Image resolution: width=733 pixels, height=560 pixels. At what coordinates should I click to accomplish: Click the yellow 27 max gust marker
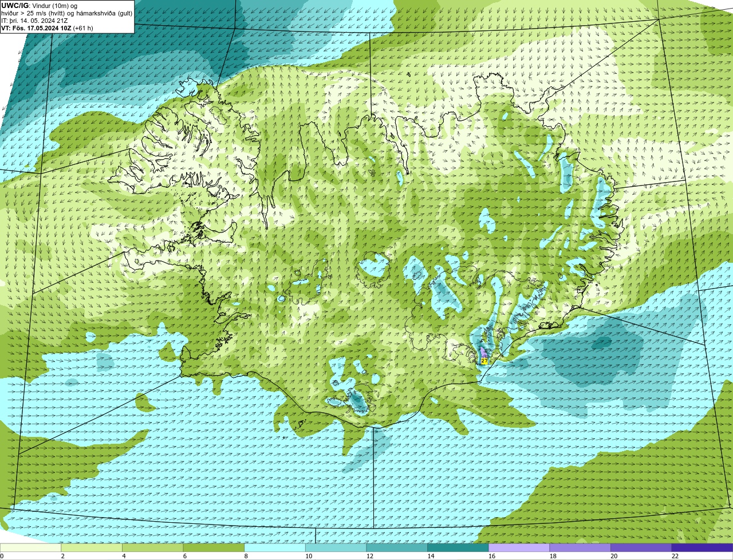tap(484, 361)
